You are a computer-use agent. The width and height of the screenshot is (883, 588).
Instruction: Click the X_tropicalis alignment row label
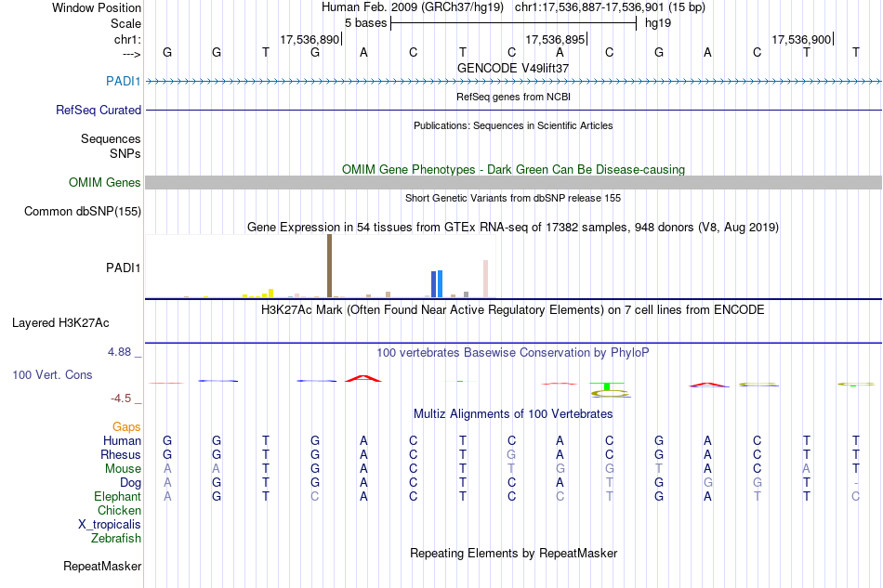[110, 525]
